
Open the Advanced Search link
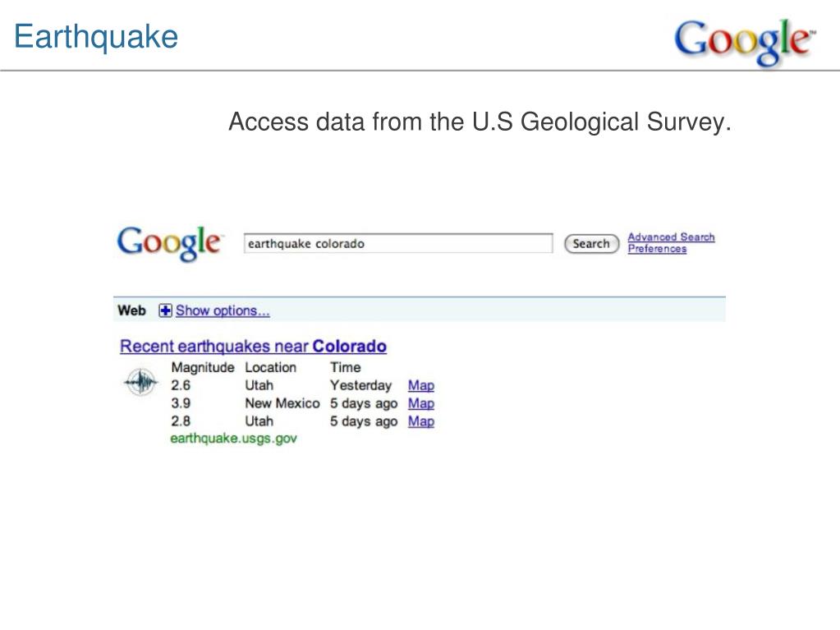671,237
